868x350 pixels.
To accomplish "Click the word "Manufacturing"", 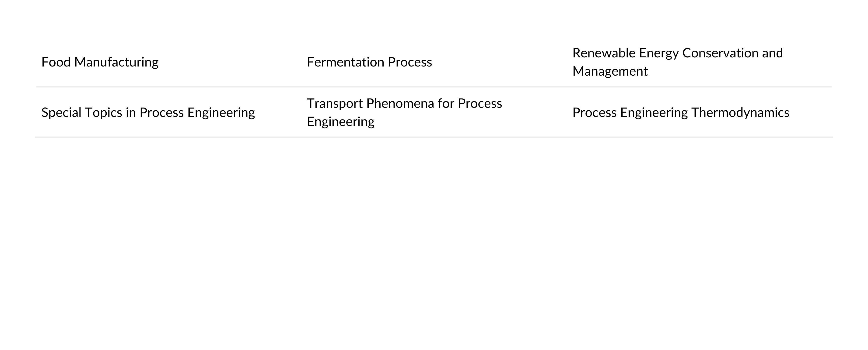I will (x=116, y=62).
